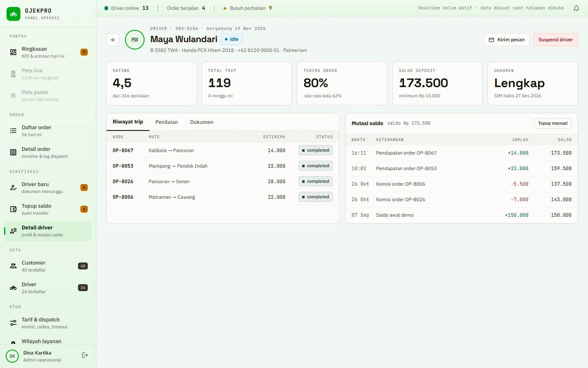Click the Topup manual button
This screenshot has width=588, height=368.
[553, 123]
